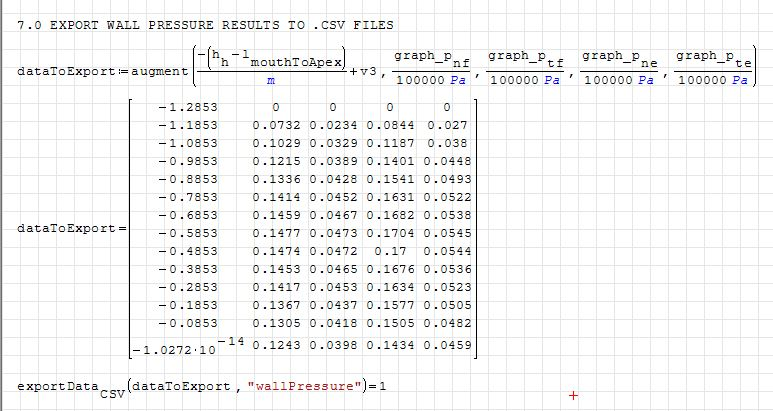Select the 100000 Pa denominator under graph_p tf

pos(523,81)
